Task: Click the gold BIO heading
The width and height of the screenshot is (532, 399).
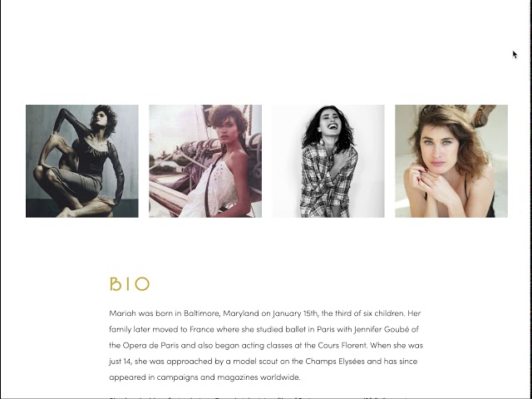Action: point(130,284)
